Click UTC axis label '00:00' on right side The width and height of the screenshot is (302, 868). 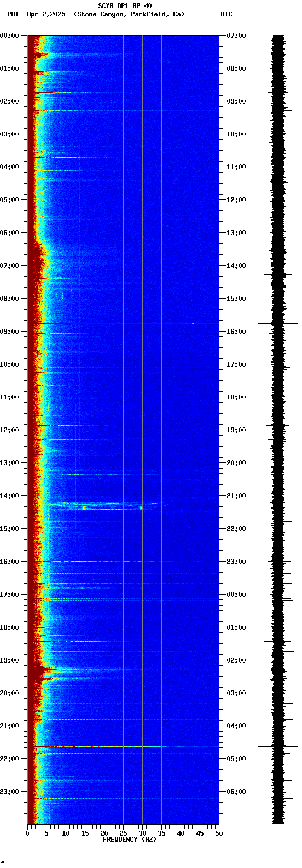pyautogui.click(x=236, y=595)
